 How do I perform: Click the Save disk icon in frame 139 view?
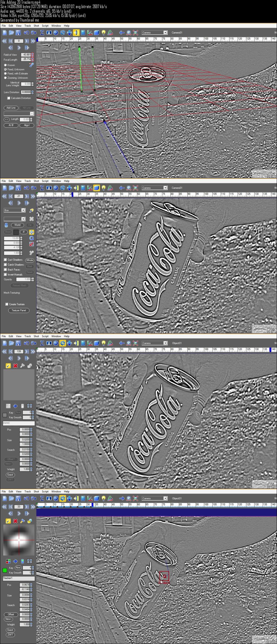(18, 343)
